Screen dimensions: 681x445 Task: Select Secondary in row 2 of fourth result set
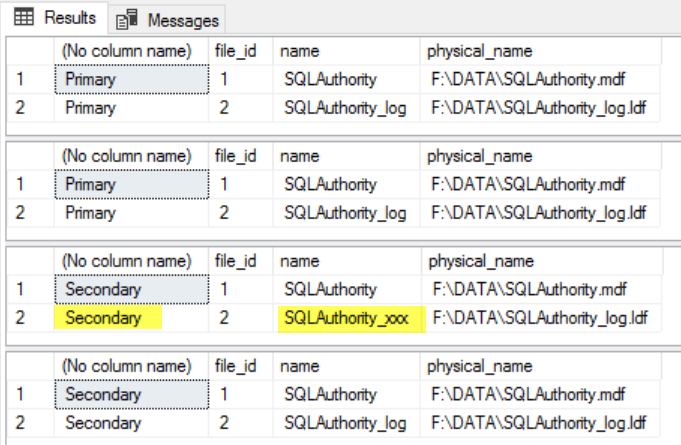tap(131, 423)
